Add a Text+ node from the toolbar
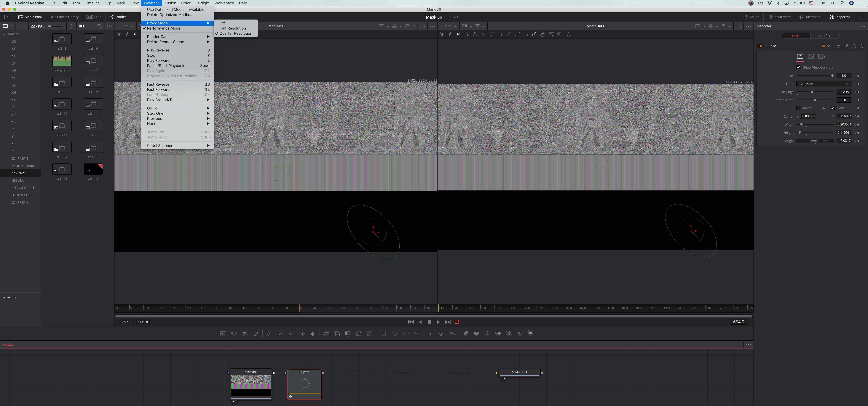This screenshot has height=406, width=868. 245,334
